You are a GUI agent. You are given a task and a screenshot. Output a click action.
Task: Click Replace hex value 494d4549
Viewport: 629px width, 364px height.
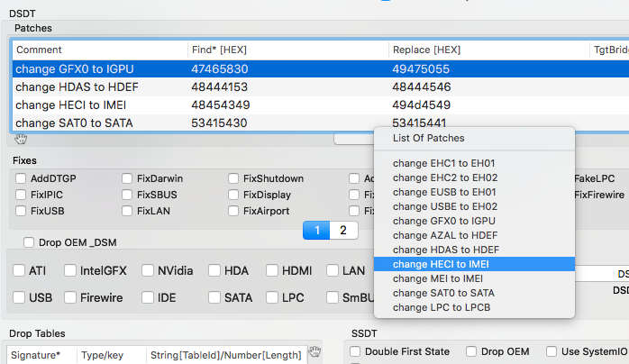pos(421,105)
